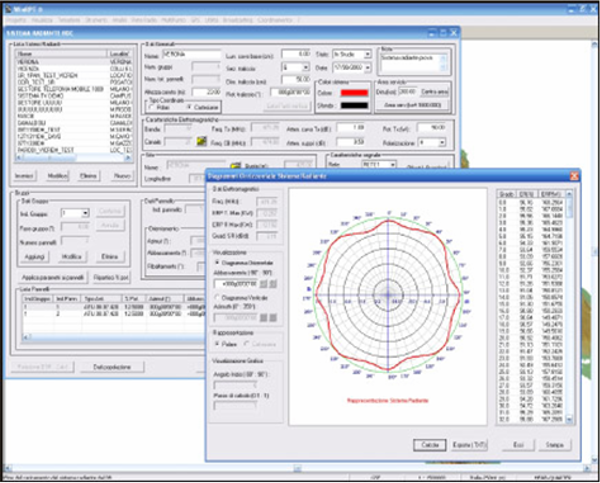Screen dimensions: 600x483
Task: Open the Analisi menu
Action: 119,20
